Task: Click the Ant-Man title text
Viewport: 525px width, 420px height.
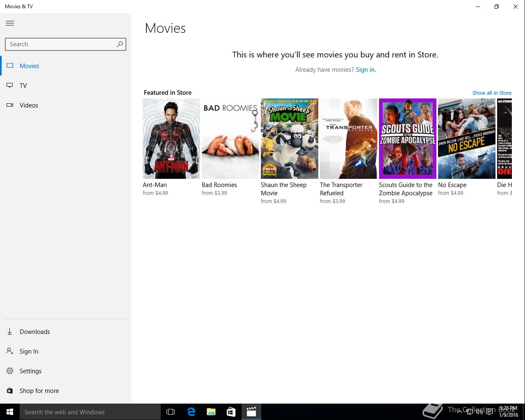Action: [155, 185]
